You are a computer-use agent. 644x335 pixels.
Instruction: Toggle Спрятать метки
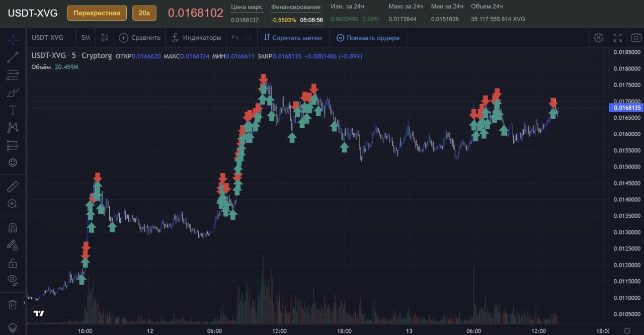click(294, 38)
